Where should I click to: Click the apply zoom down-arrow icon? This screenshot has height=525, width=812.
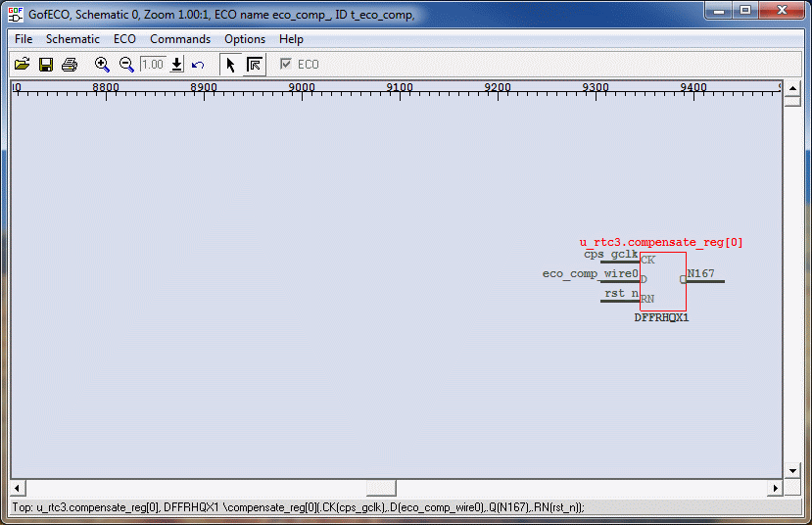[x=176, y=65]
